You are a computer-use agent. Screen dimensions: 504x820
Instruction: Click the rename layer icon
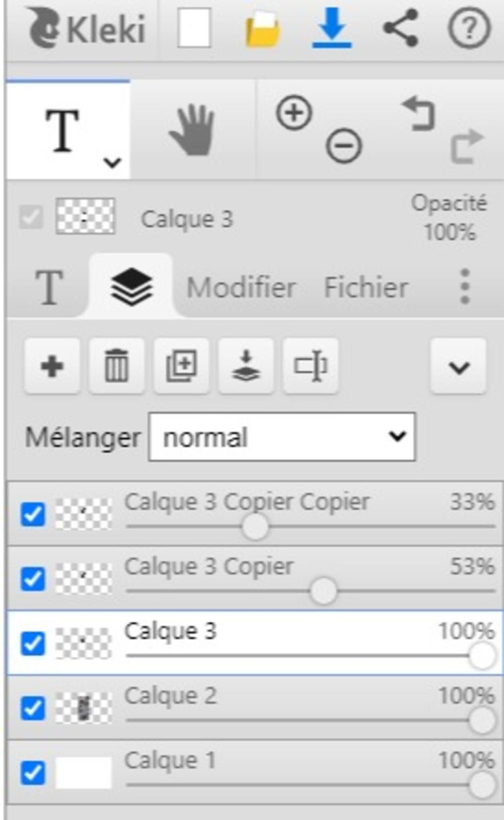point(311,366)
